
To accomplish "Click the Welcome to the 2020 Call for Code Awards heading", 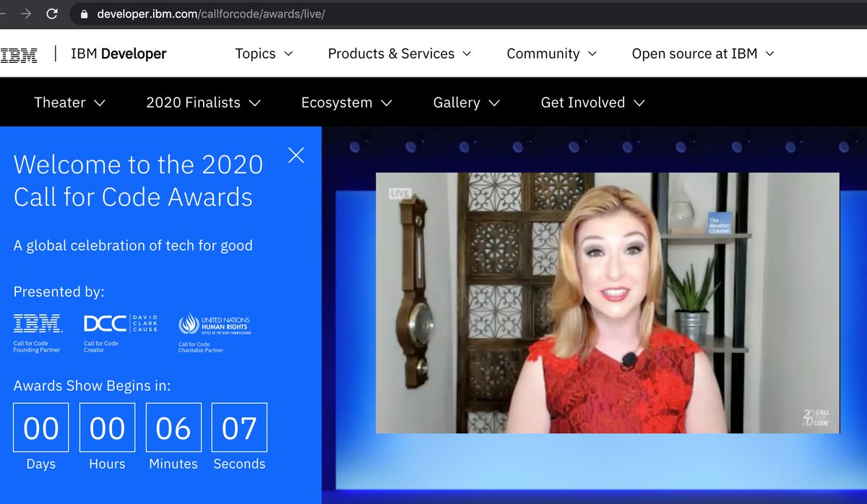I will pos(139,181).
